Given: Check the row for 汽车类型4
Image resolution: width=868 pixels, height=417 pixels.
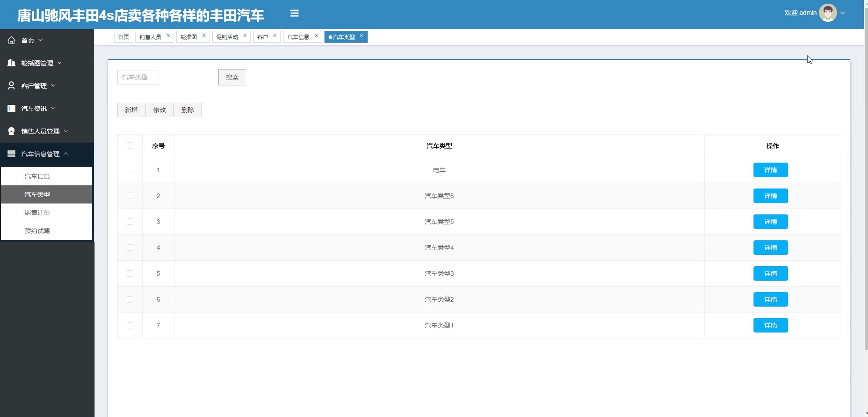Looking at the screenshot, I should (x=130, y=248).
